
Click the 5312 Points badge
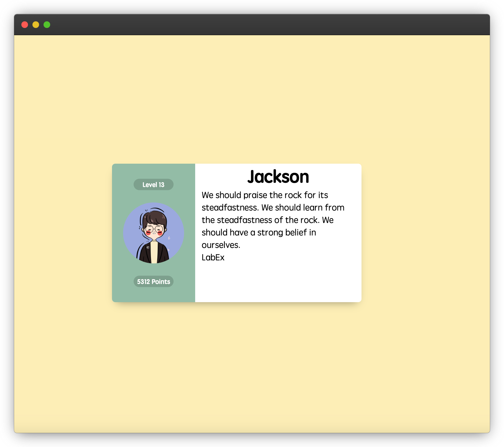[x=153, y=282]
